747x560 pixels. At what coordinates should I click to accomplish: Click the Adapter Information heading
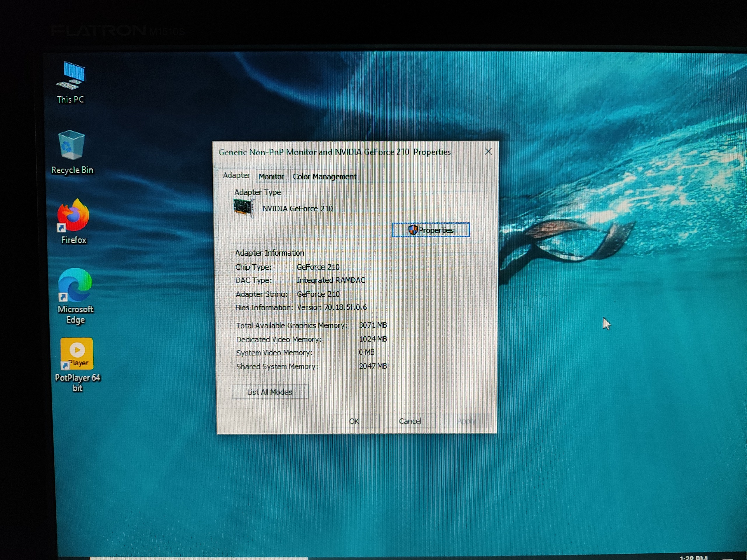[x=270, y=253]
